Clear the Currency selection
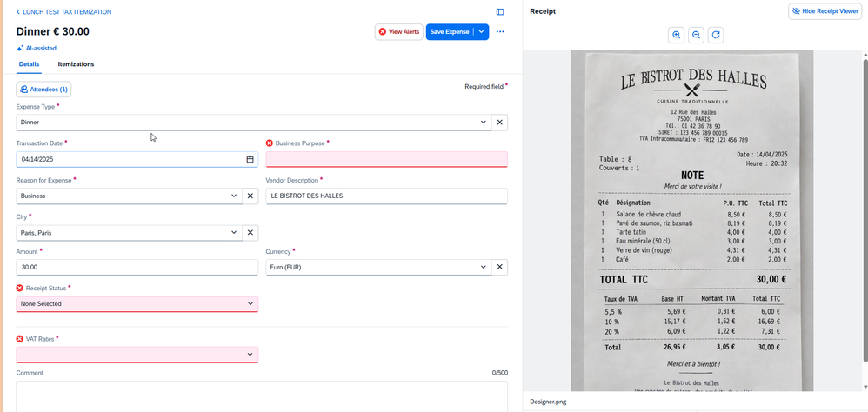Image resolution: width=868 pixels, height=412 pixels. 499,267
